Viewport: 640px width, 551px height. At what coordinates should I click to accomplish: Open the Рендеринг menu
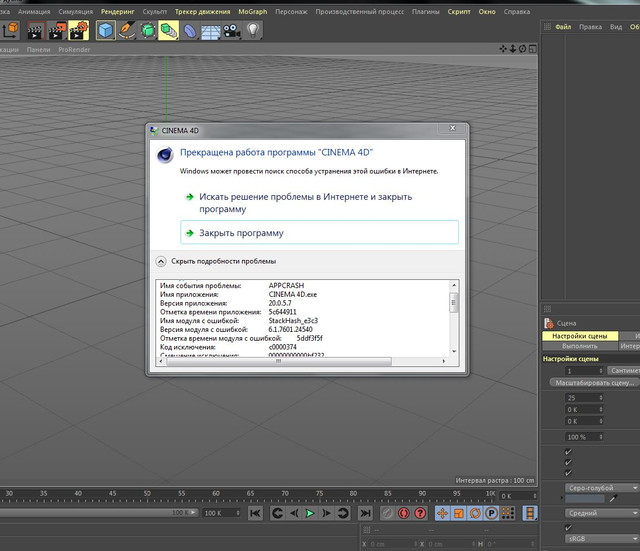tap(118, 12)
